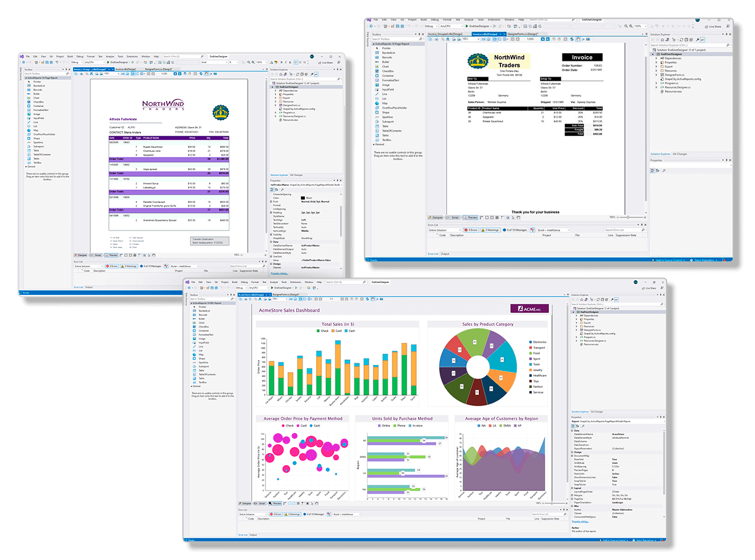Image resolution: width=755 pixels, height=560 pixels.
Task: Toggle 0 Warnings filter in dashboard window
Action: [293, 514]
